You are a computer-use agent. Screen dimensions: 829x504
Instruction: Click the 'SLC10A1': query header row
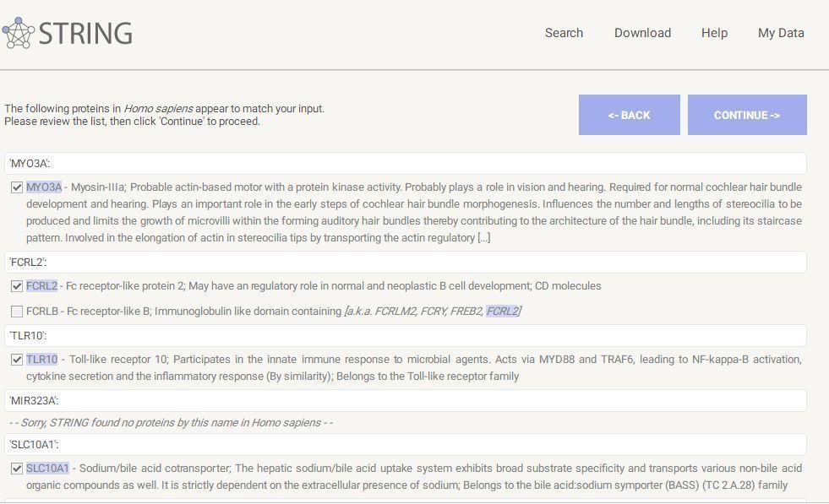[x=406, y=445]
